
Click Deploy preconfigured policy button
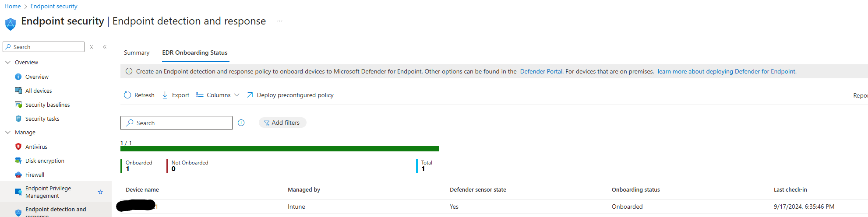pyautogui.click(x=290, y=95)
